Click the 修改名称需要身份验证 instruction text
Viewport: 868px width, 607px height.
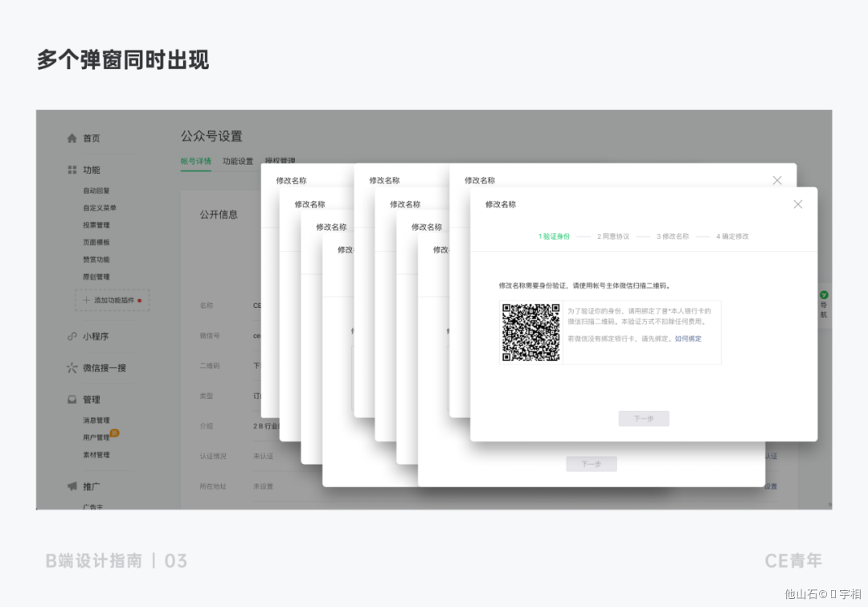click(x=585, y=285)
